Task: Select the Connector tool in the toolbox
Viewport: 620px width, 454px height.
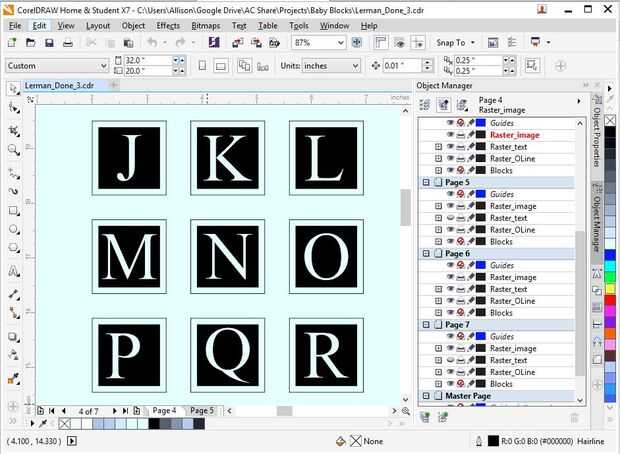Action: [x=14, y=313]
